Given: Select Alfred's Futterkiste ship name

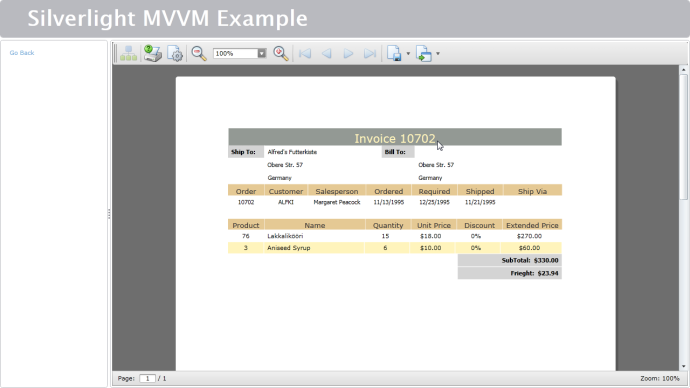Looking at the screenshot, I should [x=292, y=152].
